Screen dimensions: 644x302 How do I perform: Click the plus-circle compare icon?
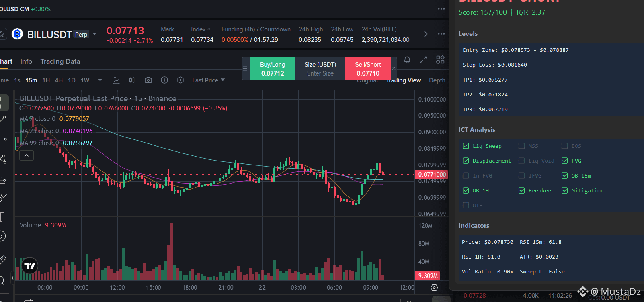pyautogui.click(x=164, y=80)
